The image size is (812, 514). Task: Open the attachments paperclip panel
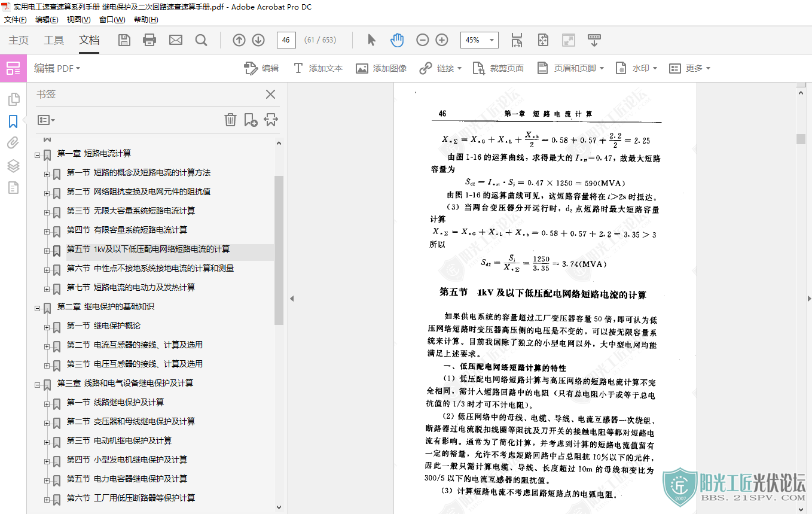click(13, 144)
